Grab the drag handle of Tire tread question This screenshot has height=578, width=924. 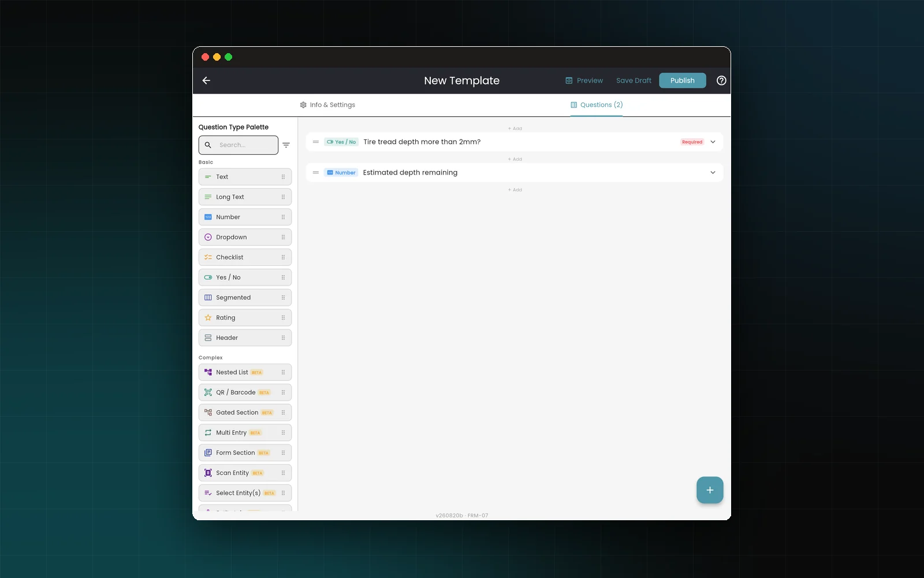pos(316,142)
